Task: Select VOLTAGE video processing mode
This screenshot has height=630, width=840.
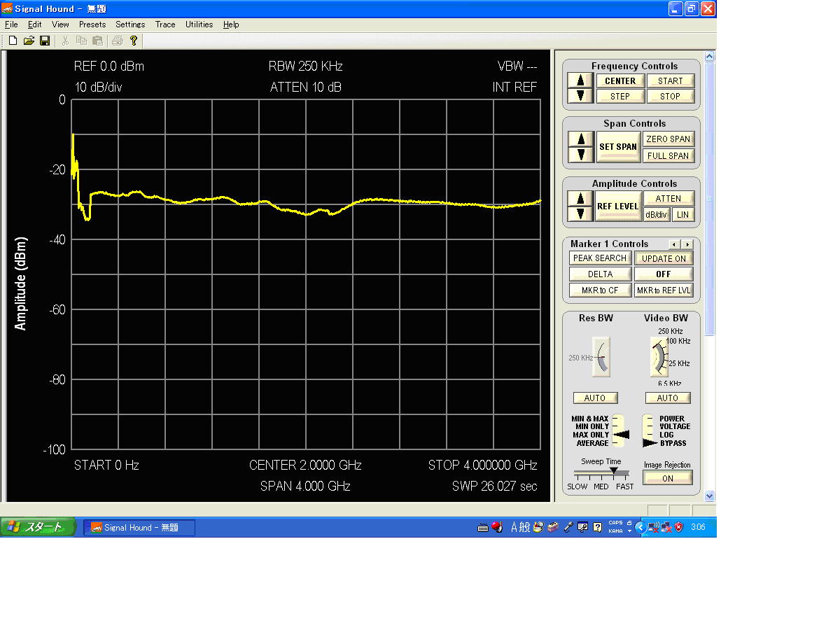Action: (x=675, y=426)
